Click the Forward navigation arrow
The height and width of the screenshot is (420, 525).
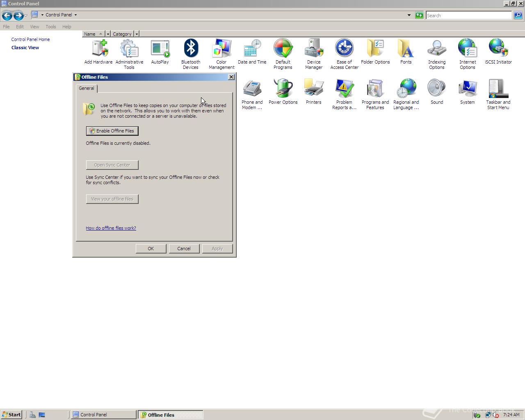click(x=18, y=16)
